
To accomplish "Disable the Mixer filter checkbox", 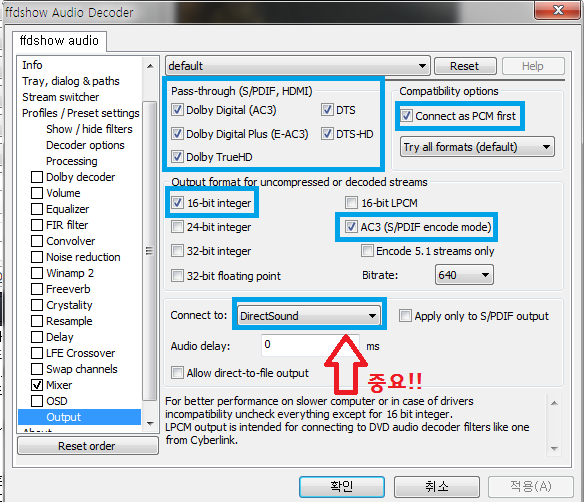I will tap(37, 385).
